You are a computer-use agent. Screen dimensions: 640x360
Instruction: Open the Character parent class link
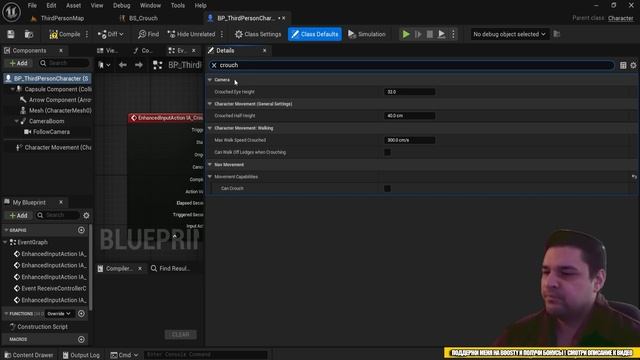point(620,18)
